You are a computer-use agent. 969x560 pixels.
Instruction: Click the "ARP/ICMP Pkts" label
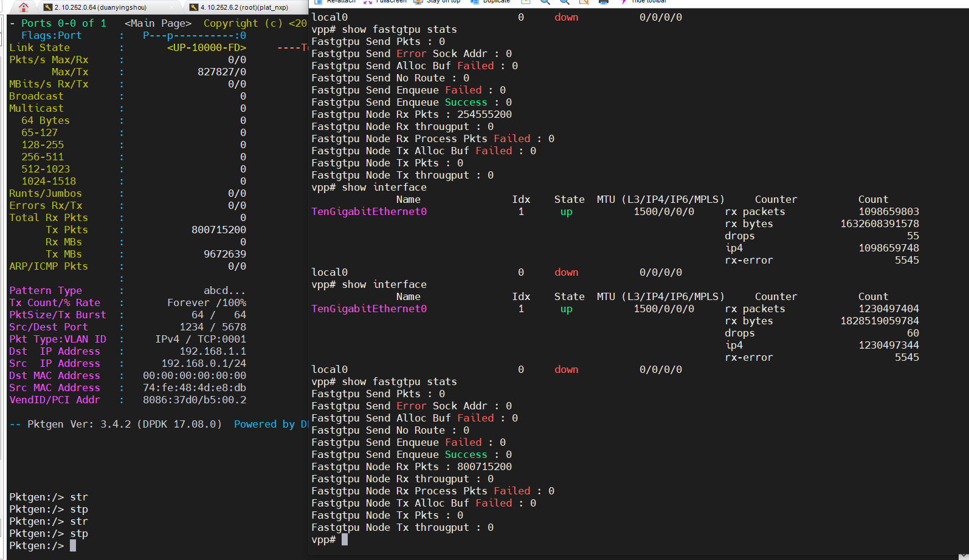click(49, 266)
